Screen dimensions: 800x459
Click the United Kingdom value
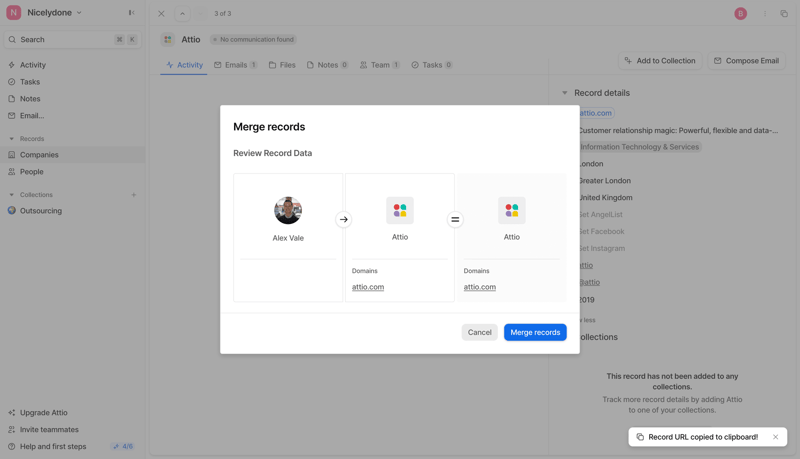[x=606, y=197]
